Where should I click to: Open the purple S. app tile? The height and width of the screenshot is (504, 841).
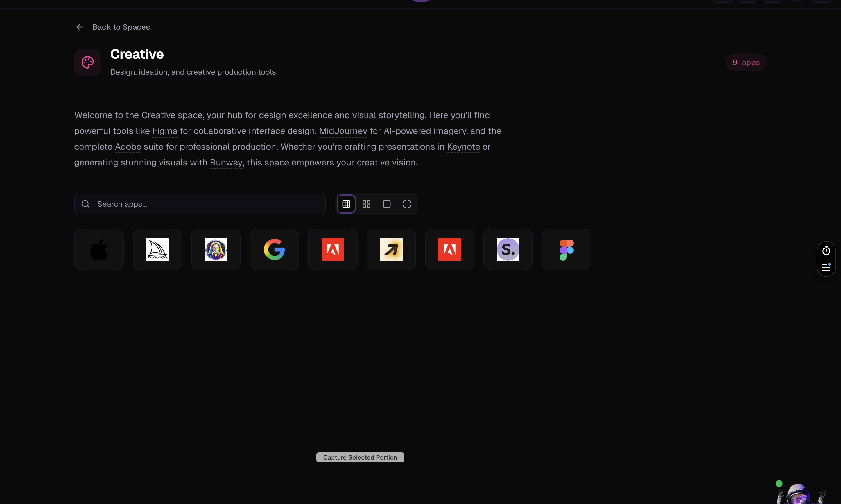(508, 249)
